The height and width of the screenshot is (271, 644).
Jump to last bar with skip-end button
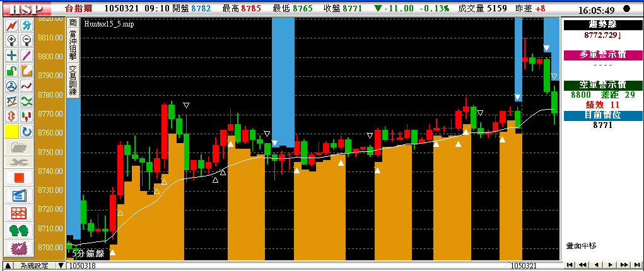click(636, 265)
